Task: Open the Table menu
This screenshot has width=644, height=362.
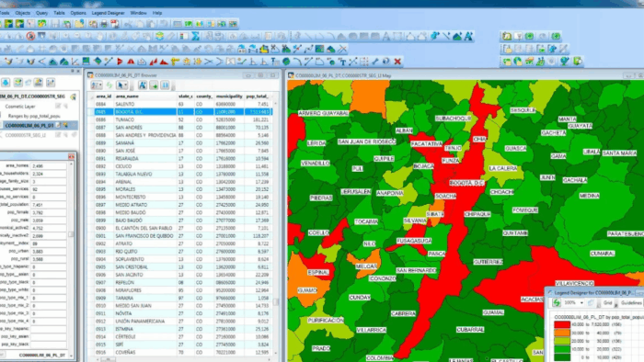Action: click(59, 13)
